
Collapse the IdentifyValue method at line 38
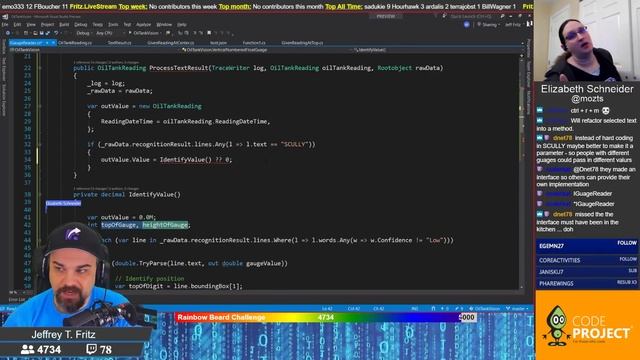40,194
